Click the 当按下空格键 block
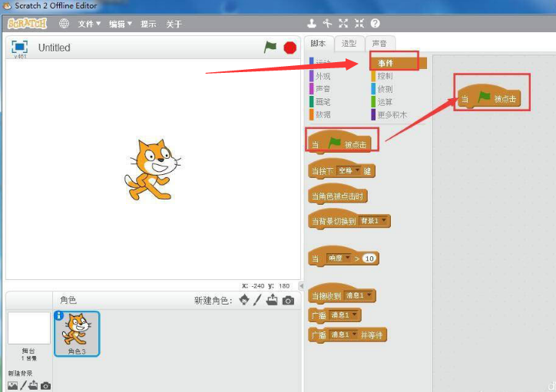Viewport: 556px width, 392px height. tap(342, 170)
